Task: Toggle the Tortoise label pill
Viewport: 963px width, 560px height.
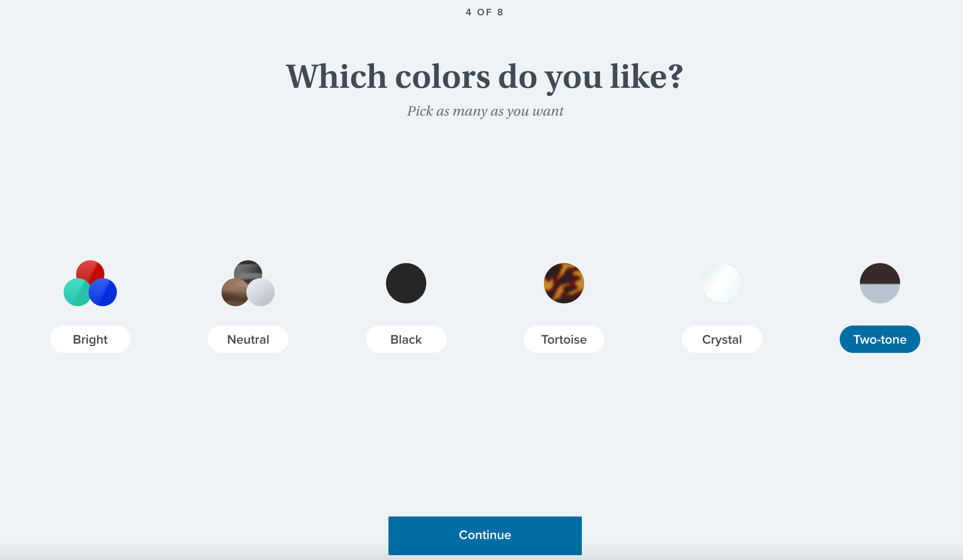Action: point(564,339)
